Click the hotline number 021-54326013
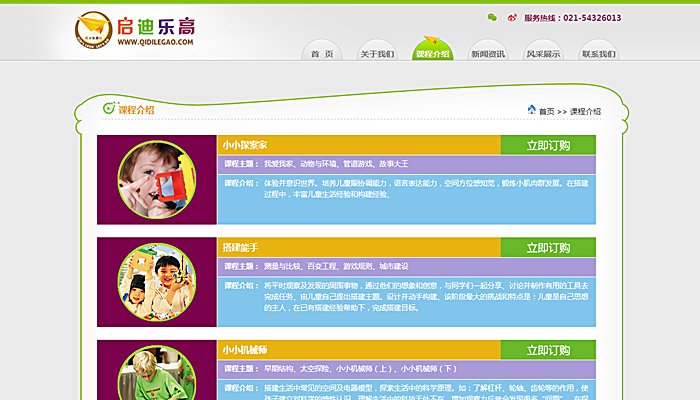700x400 pixels. tap(592, 18)
